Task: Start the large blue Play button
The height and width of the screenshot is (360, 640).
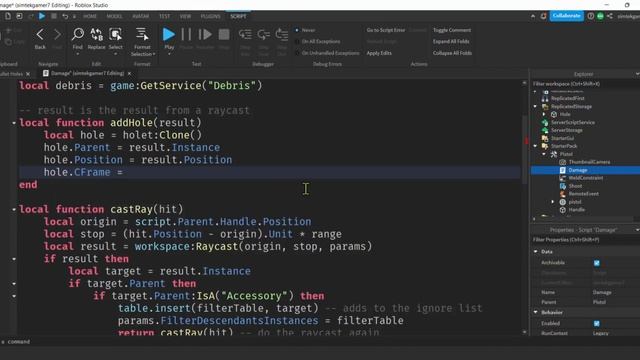Action: click(169, 34)
